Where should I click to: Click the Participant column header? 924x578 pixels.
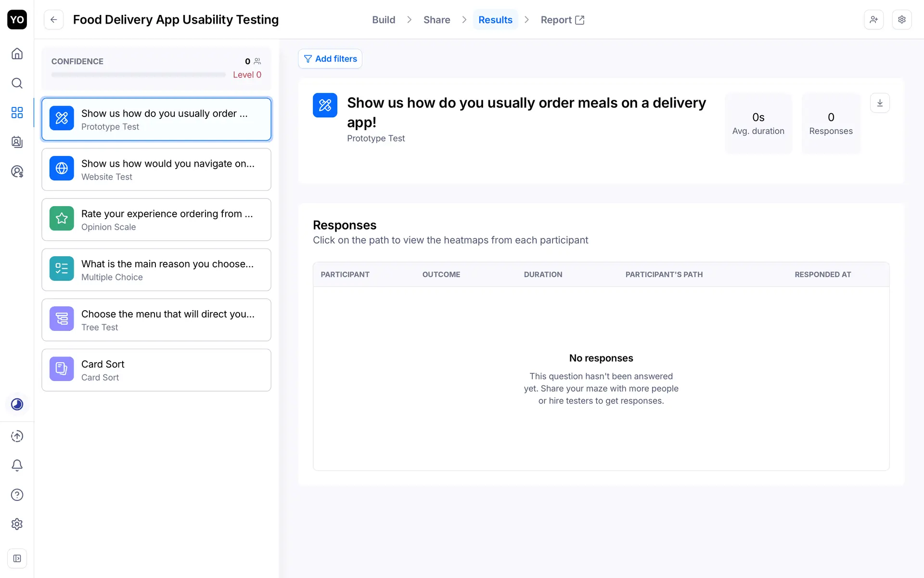click(x=345, y=275)
